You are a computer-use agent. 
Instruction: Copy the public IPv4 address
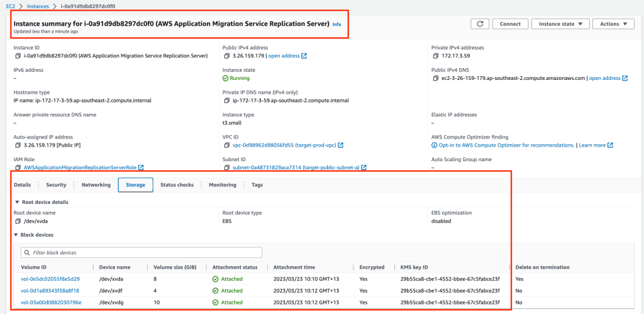226,55
